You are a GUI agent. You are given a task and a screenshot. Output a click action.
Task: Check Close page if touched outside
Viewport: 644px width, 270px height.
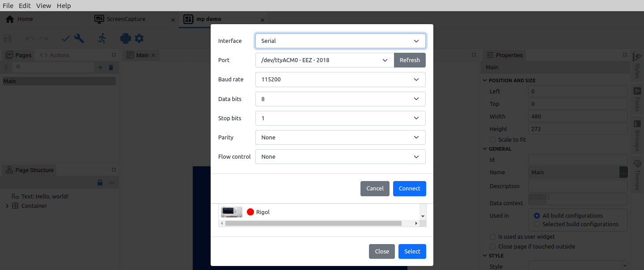click(493, 246)
